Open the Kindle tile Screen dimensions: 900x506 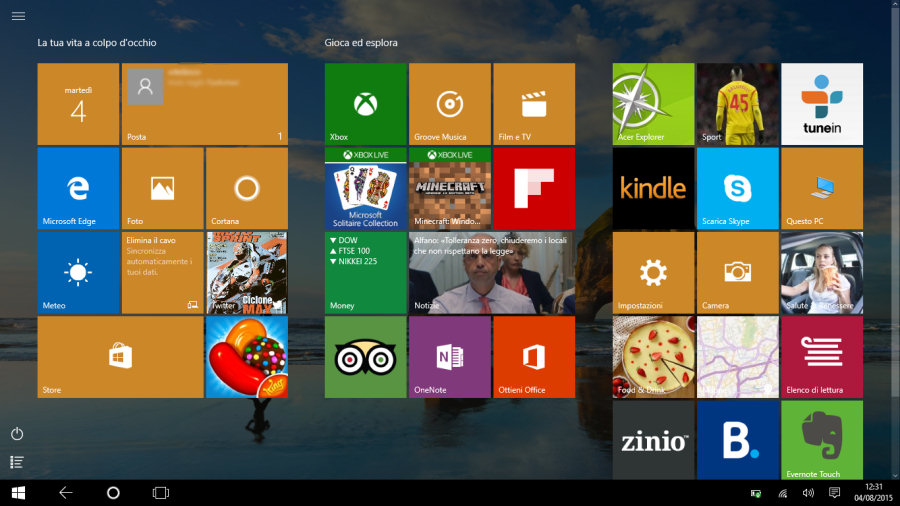[x=653, y=188]
